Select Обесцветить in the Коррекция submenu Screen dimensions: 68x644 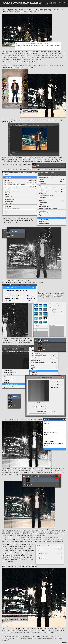[51, 218]
